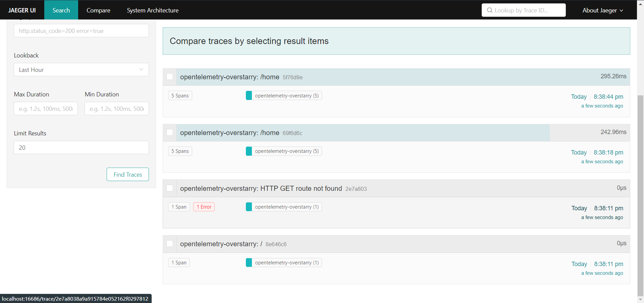This screenshot has width=644, height=303.
Task: Tick checkbox for HTTP GET route not found trace
Action: 170,188
